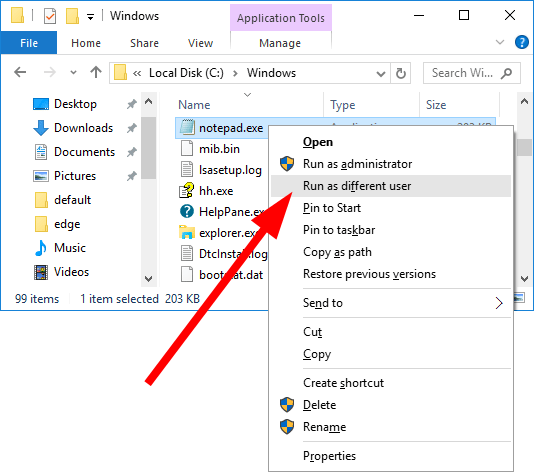Click the Properties quick access toolbar icon

coord(50,16)
